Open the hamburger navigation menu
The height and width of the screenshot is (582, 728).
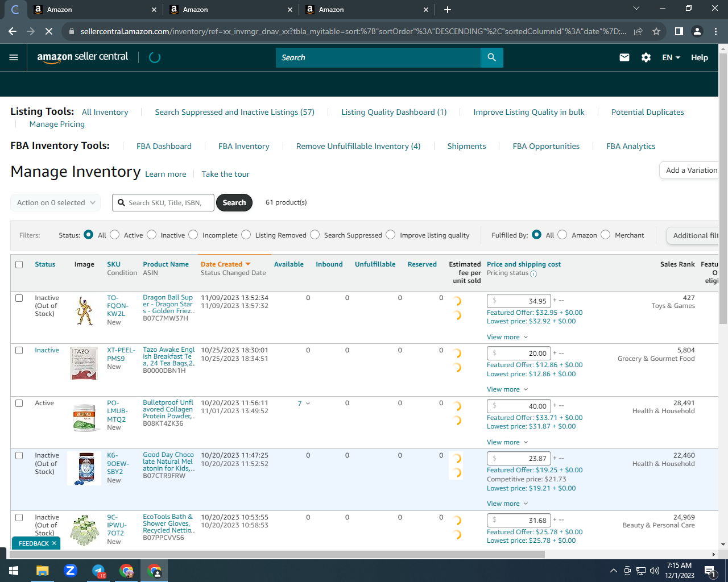coord(14,57)
